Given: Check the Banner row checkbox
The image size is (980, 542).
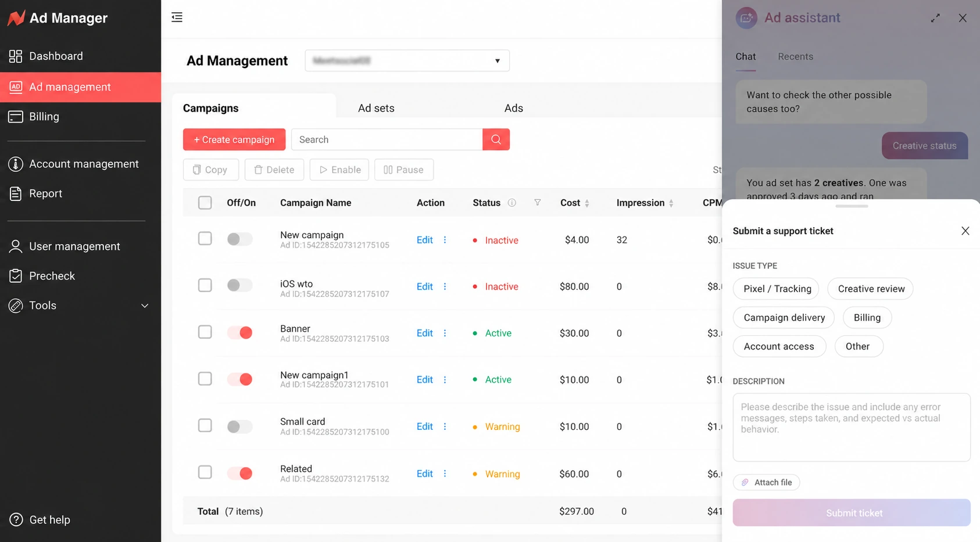Looking at the screenshot, I should pos(205,332).
